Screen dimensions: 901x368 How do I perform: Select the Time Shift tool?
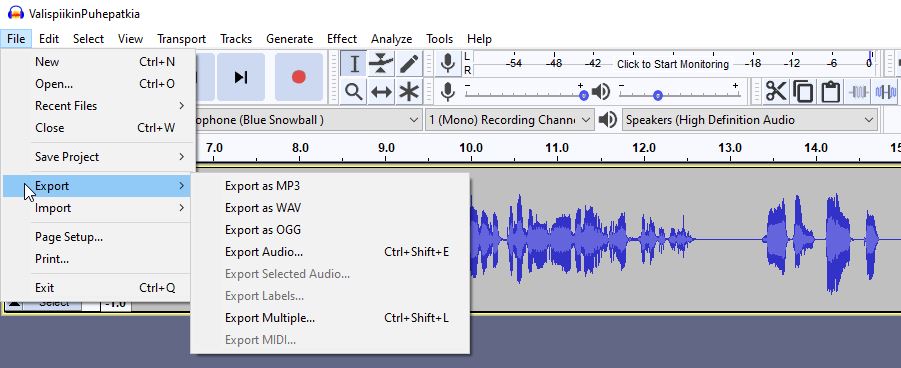click(x=381, y=91)
